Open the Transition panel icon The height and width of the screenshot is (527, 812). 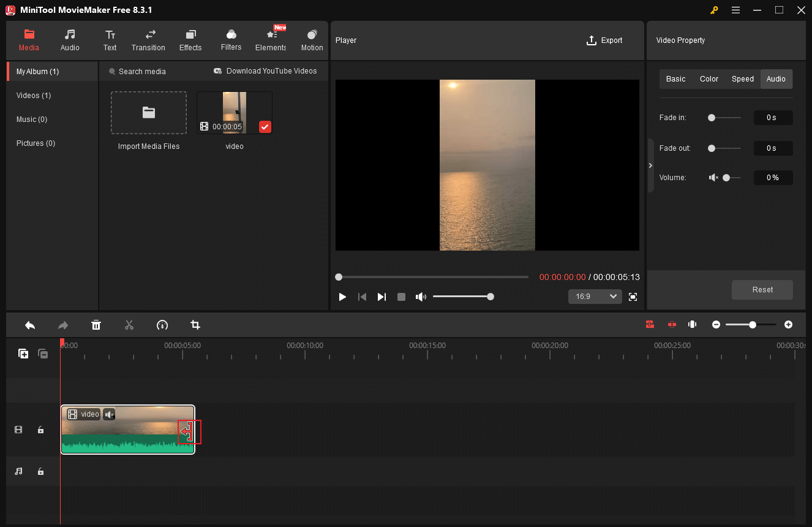coord(148,40)
